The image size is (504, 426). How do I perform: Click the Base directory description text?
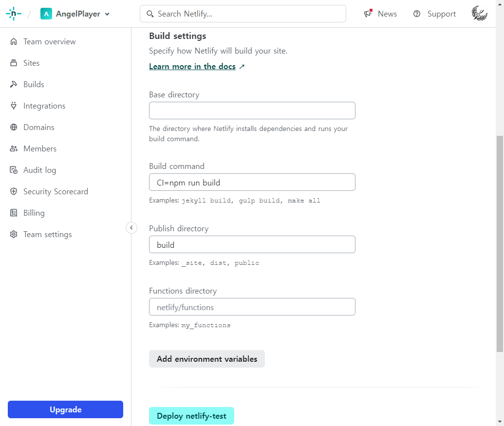pos(248,134)
